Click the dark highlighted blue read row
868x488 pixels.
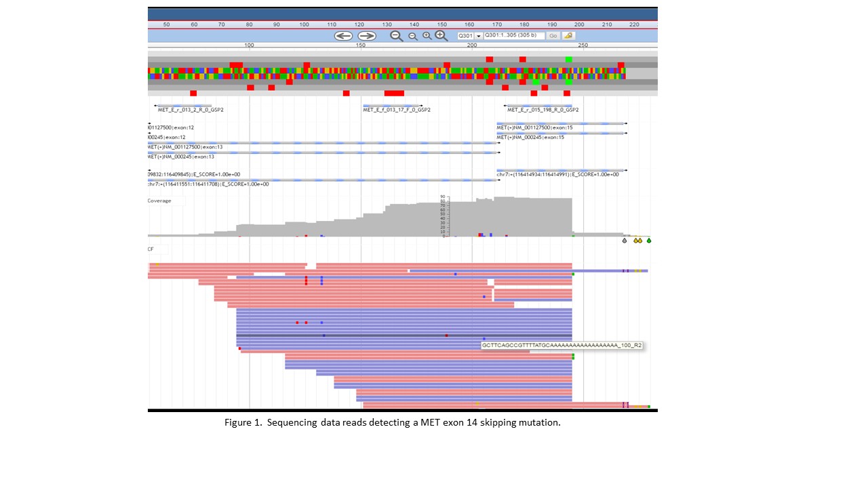404,335
